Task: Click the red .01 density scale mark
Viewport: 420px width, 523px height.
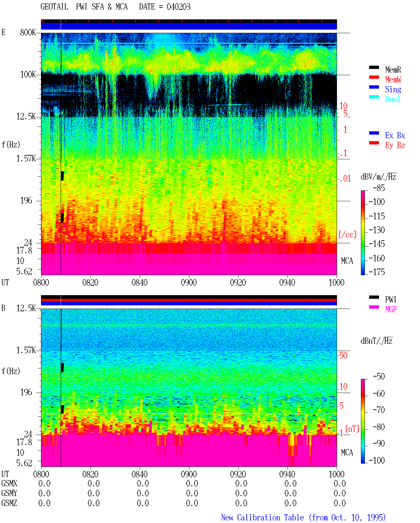Action: click(x=345, y=179)
